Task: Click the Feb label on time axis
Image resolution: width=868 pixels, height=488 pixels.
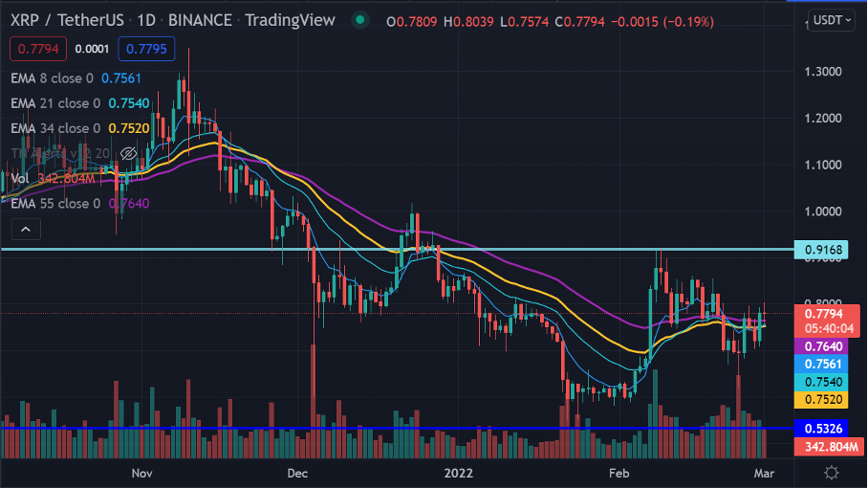Action: (x=618, y=473)
